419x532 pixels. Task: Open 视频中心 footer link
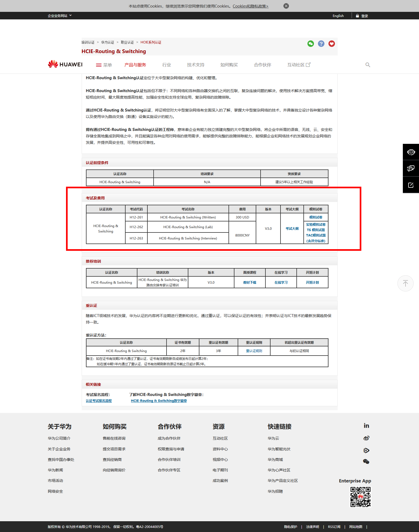point(220,460)
